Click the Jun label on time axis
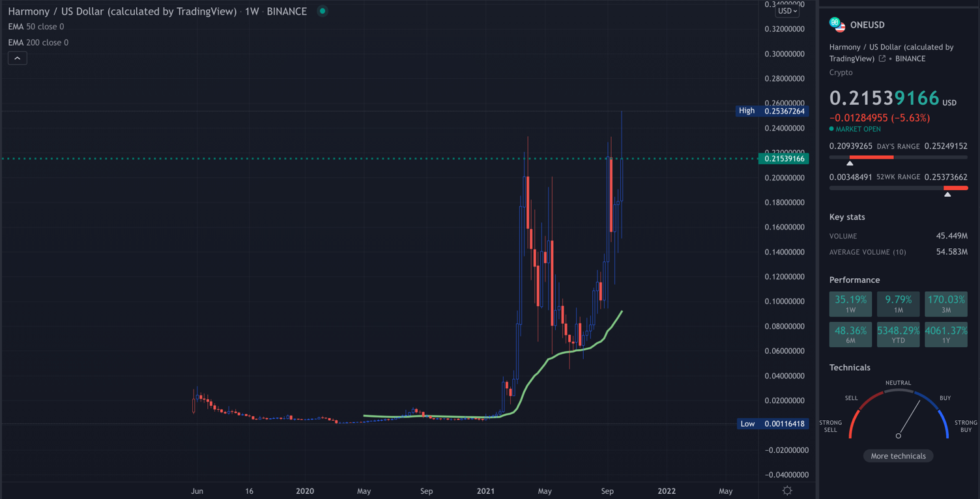 point(197,491)
